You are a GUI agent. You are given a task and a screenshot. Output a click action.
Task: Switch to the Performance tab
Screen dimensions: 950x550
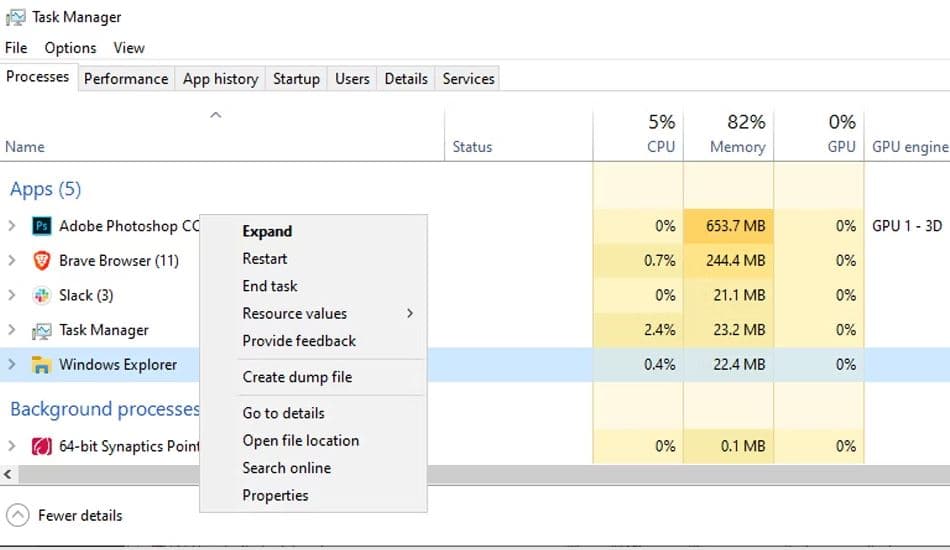126,79
